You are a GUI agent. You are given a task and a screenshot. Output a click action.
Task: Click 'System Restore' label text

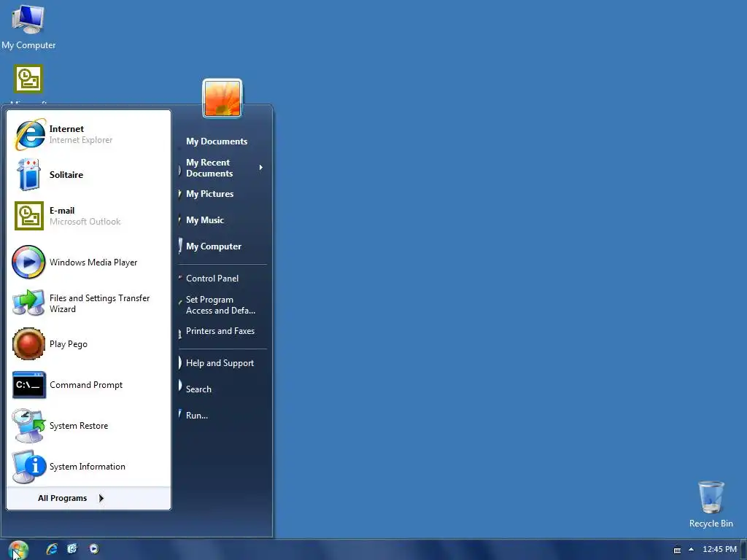(79, 426)
